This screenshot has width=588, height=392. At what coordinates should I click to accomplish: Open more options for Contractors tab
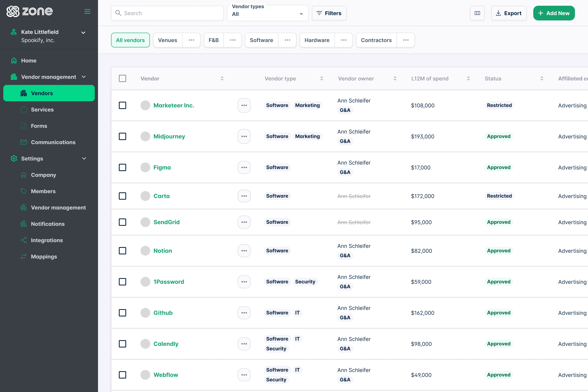pos(406,40)
